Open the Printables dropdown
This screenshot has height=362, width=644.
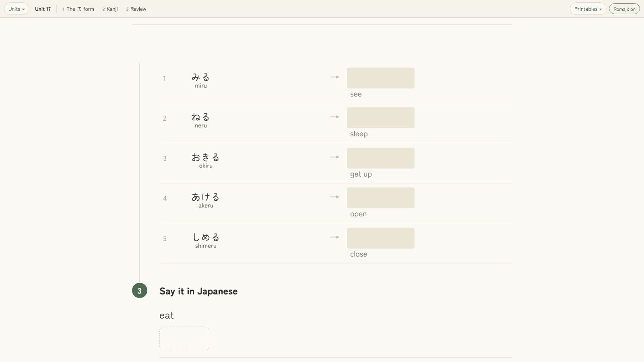tap(588, 9)
